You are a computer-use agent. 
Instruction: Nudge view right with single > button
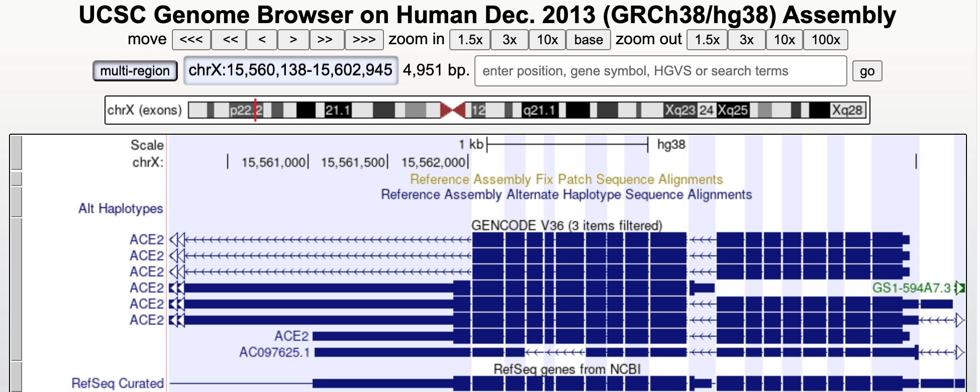click(x=293, y=40)
